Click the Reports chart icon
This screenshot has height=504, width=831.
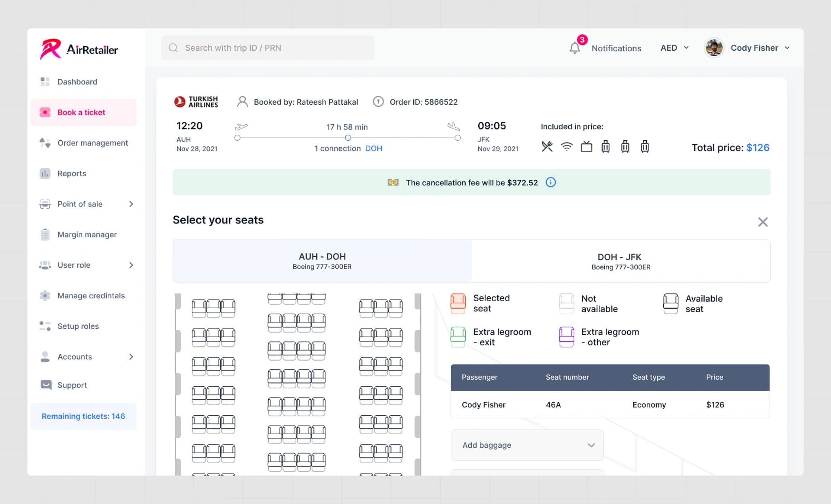pyautogui.click(x=45, y=173)
